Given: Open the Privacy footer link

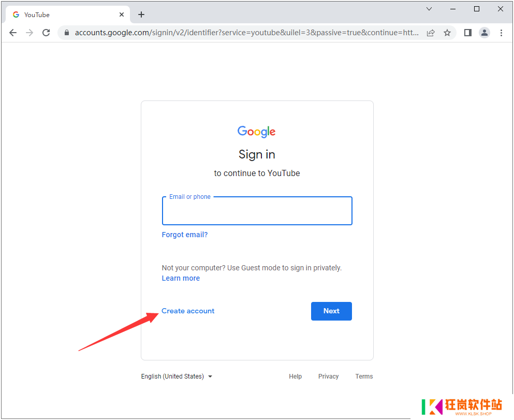Looking at the screenshot, I should point(328,376).
